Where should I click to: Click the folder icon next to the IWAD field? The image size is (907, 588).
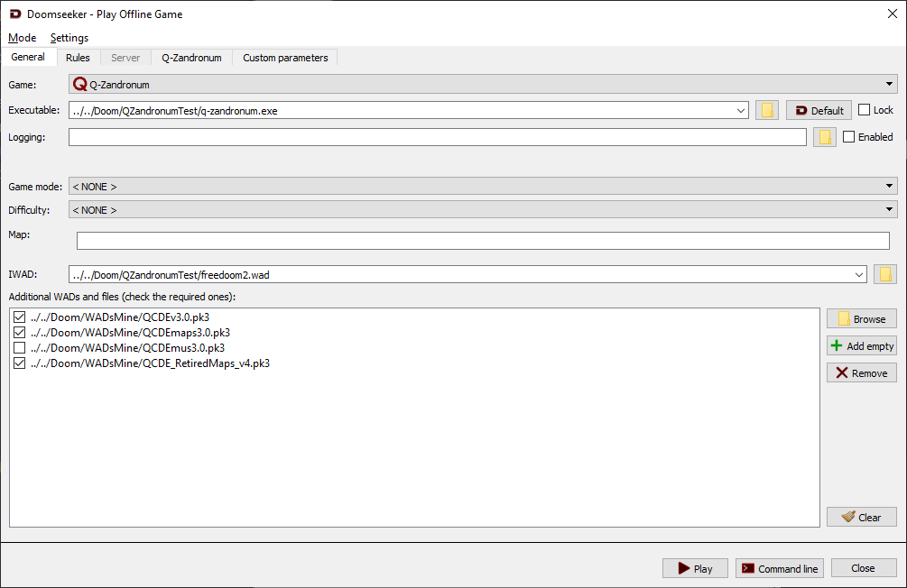pyautogui.click(x=884, y=274)
